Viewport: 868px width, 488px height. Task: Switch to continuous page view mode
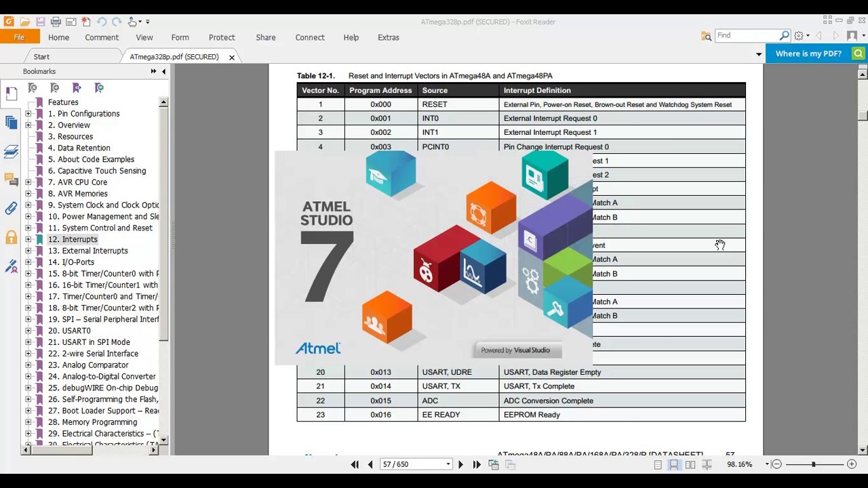pyautogui.click(x=673, y=464)
